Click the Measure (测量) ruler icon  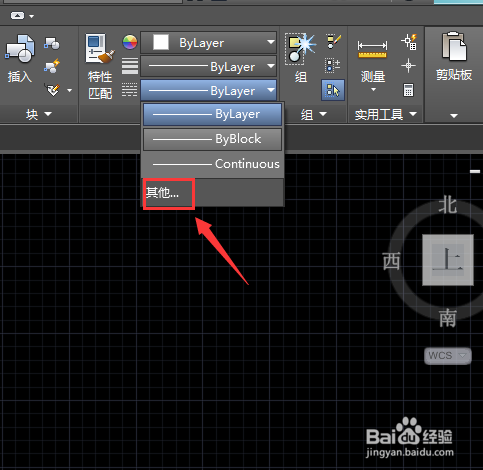point(372,50)
